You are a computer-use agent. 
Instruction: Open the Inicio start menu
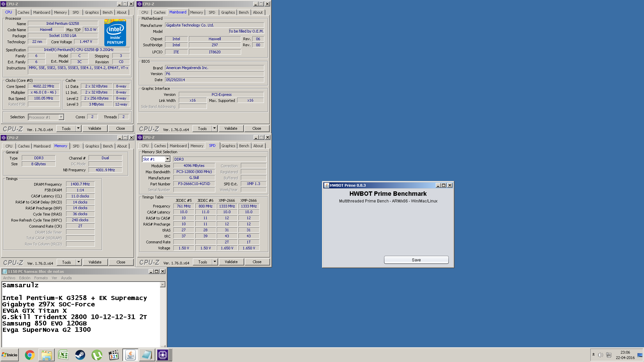coord(9,355)
